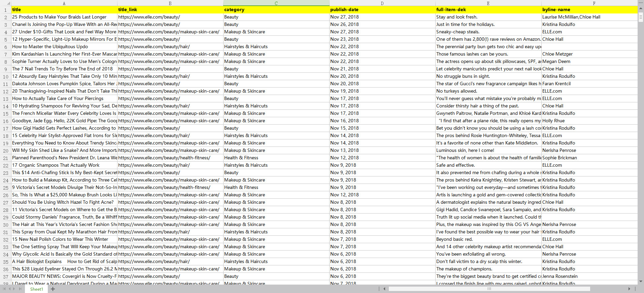Select 'Hairstyles & Haircuts' category in row 6
This screenshot has height=293, width=644.
(276, 47)
